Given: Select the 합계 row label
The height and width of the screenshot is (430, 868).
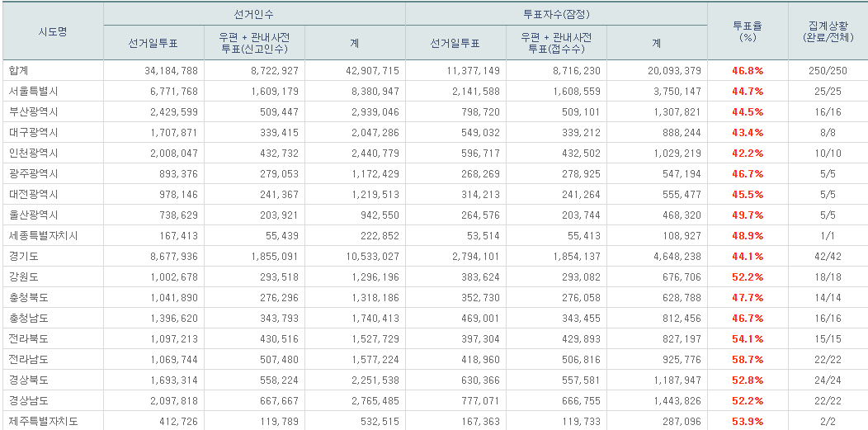Looking at the screenshot, I should click(17, 71).
